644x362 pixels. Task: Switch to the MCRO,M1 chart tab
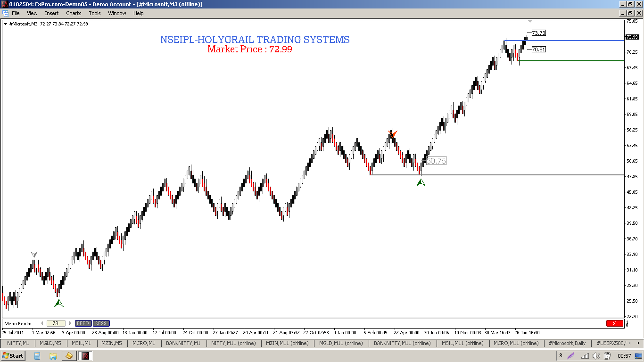coord(144,343)
